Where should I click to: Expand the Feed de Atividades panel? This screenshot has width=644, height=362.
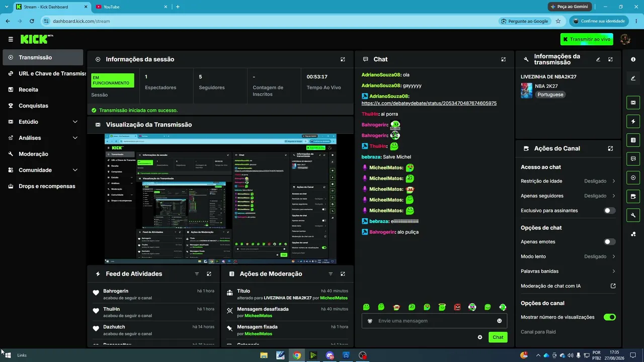209,274
